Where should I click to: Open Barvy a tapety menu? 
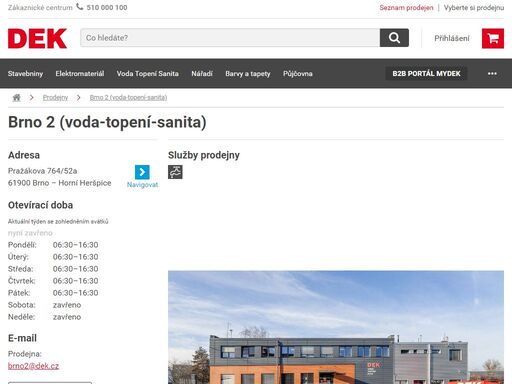(x=248, y=74)
